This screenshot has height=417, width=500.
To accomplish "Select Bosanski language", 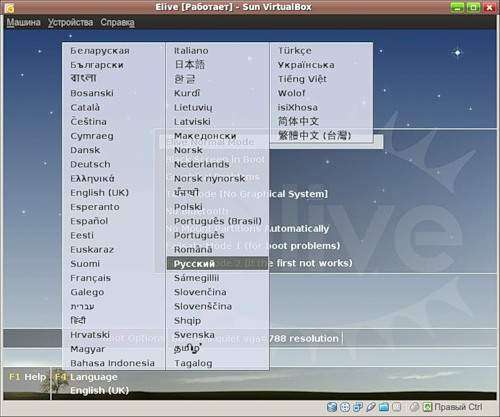I will pos(92,93).
